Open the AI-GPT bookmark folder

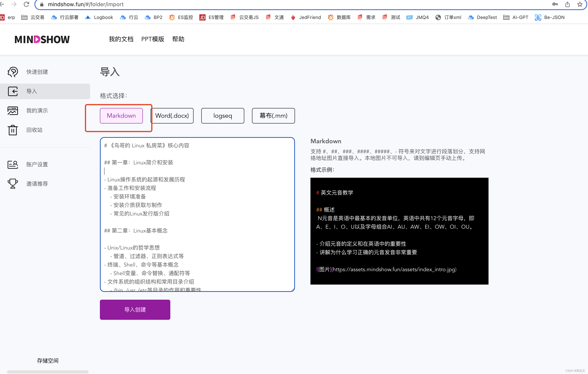tap(516, 17)
